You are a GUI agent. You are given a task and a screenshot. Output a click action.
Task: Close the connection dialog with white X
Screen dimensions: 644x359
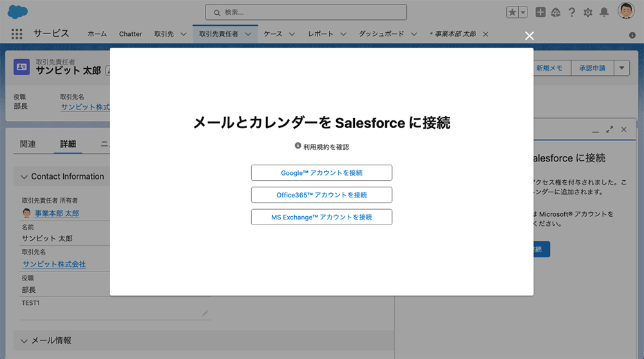529,35
